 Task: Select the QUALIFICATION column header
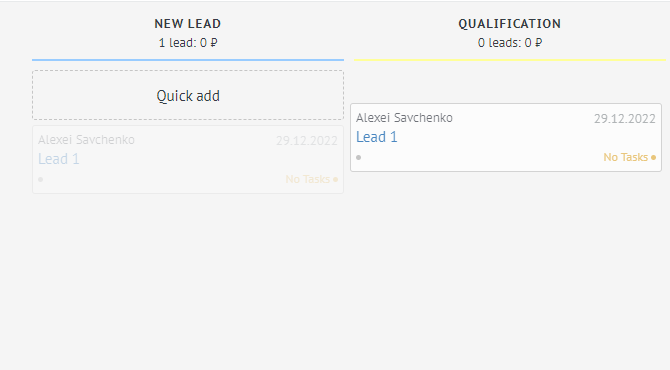pos(510,23)
